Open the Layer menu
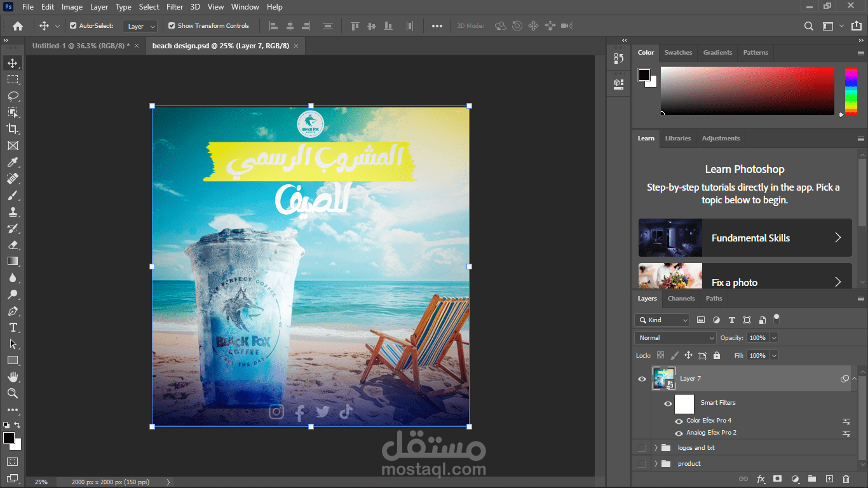 pyautogui.click(x=99, y=7)
